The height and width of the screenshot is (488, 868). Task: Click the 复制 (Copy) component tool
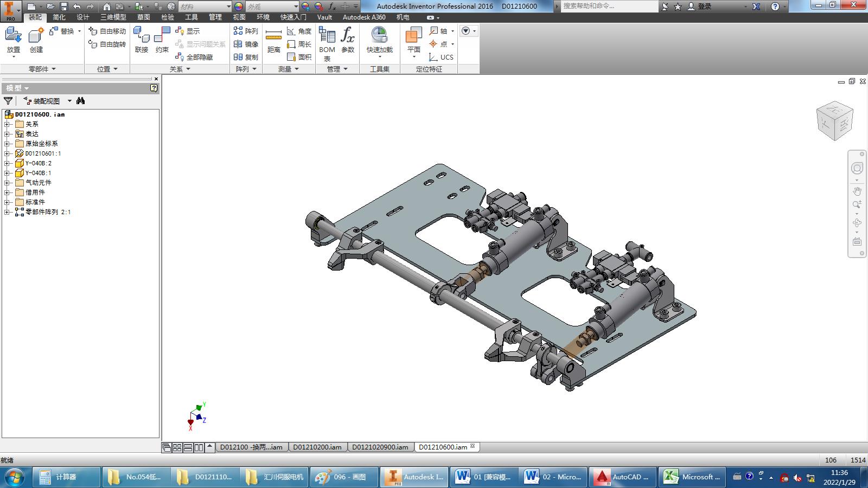point(246,57)
